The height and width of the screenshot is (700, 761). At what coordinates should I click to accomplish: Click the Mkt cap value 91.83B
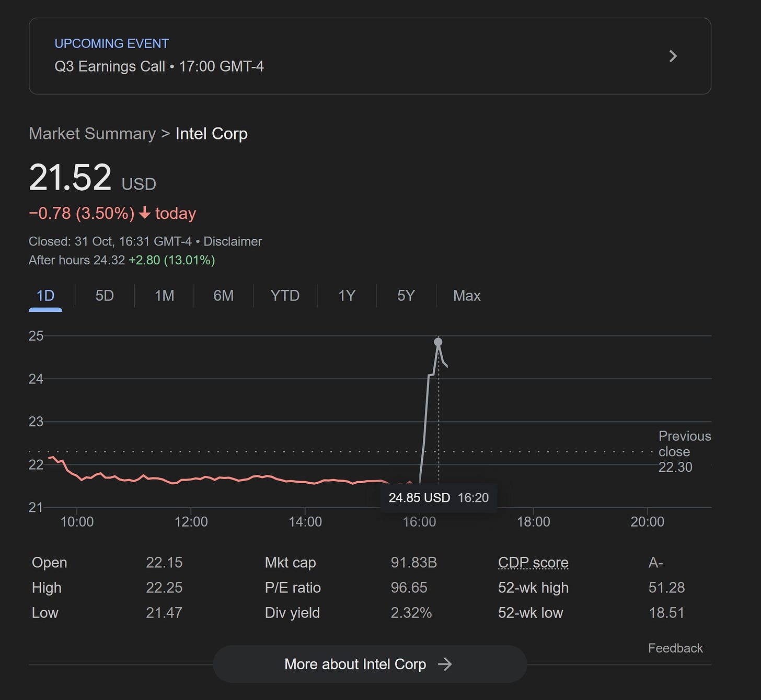coord(414,563)
